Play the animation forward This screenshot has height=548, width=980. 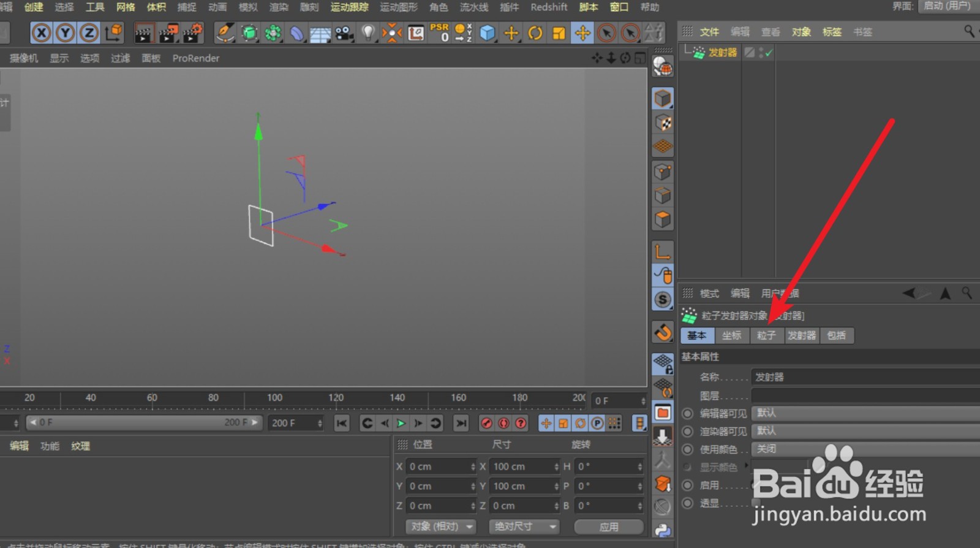coord(401,423)
